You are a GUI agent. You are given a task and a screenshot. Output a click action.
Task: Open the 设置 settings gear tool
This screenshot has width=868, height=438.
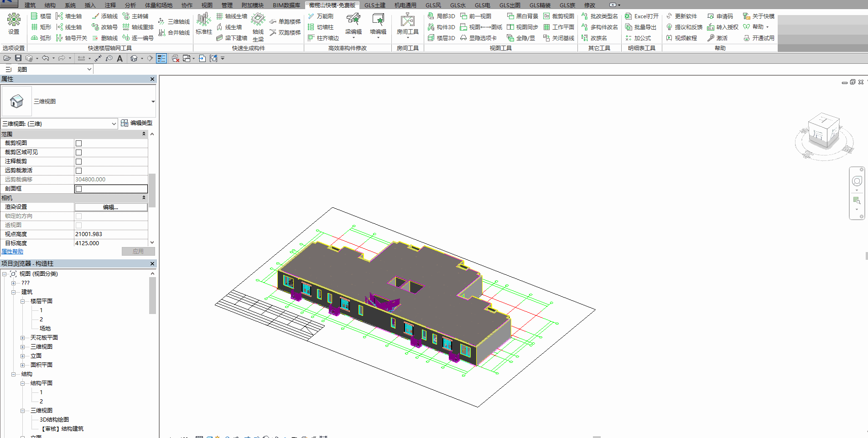[x=14, y=24]
